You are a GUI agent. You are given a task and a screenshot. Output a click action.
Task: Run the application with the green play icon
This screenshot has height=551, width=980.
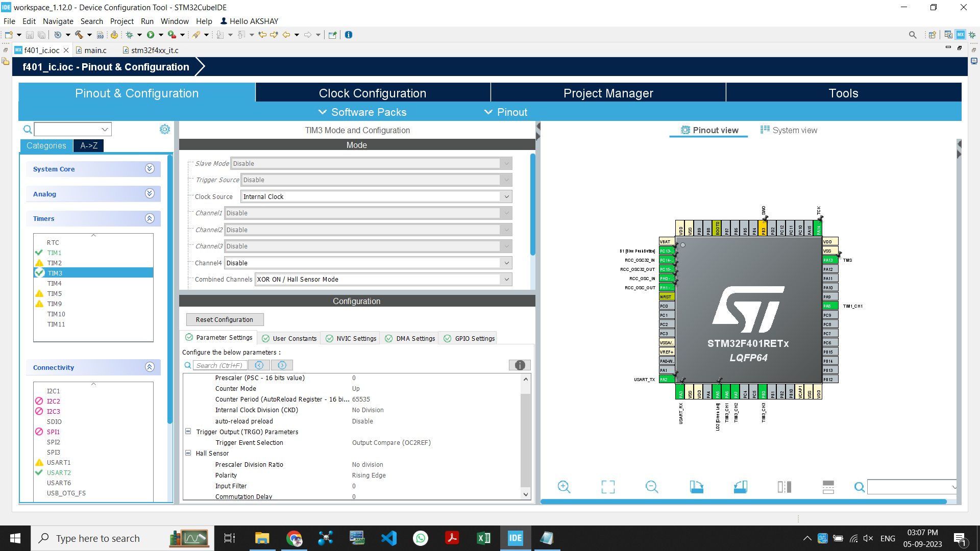(151, 35)
